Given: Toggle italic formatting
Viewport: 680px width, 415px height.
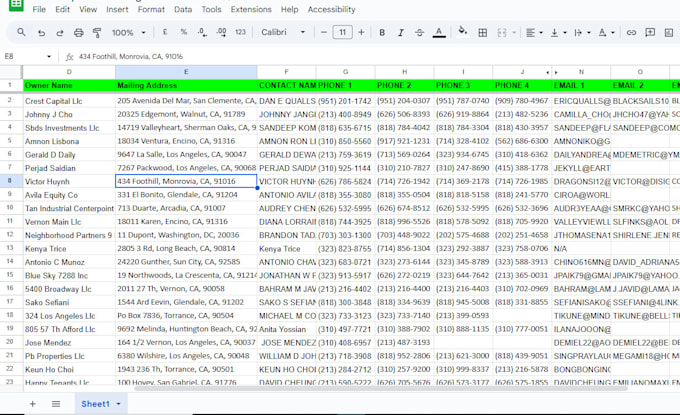Looking at the screenshot, I should (401, 33).
